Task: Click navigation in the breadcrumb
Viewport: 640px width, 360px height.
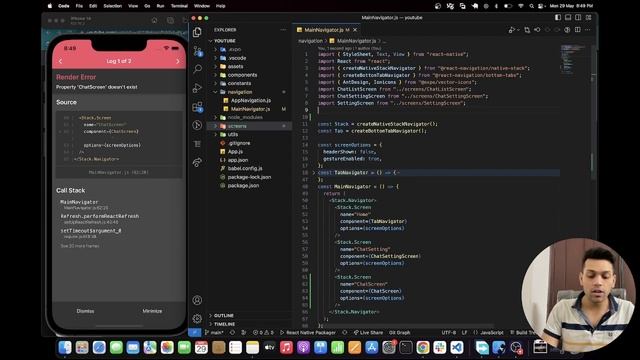Action: tap(310, 41)
